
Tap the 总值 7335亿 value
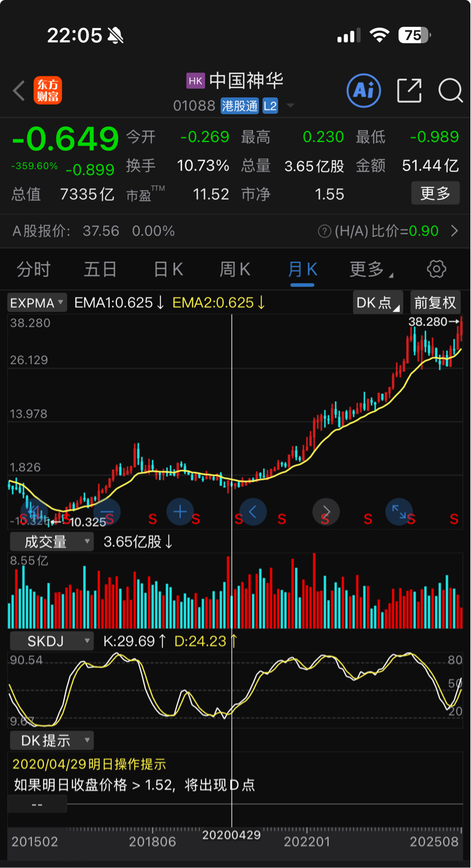(x=87, y=195)
